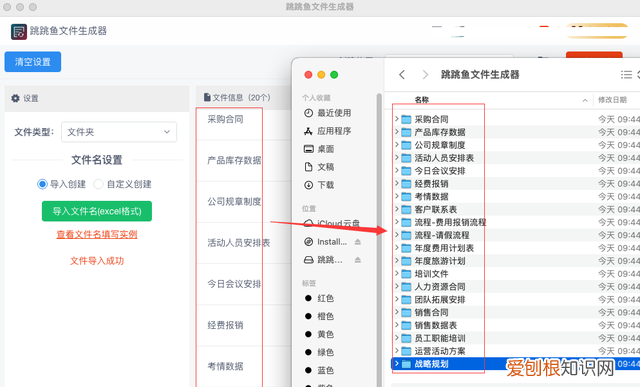Screen dimensions: 640x387
Task: Select the 员工职能培训 folder row
Action: coord(516,338)
